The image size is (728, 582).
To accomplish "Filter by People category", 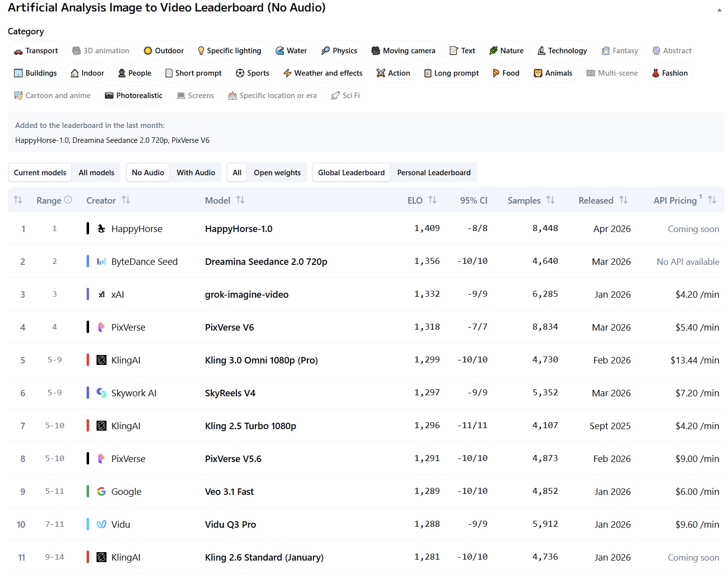I will pos(135,73).
